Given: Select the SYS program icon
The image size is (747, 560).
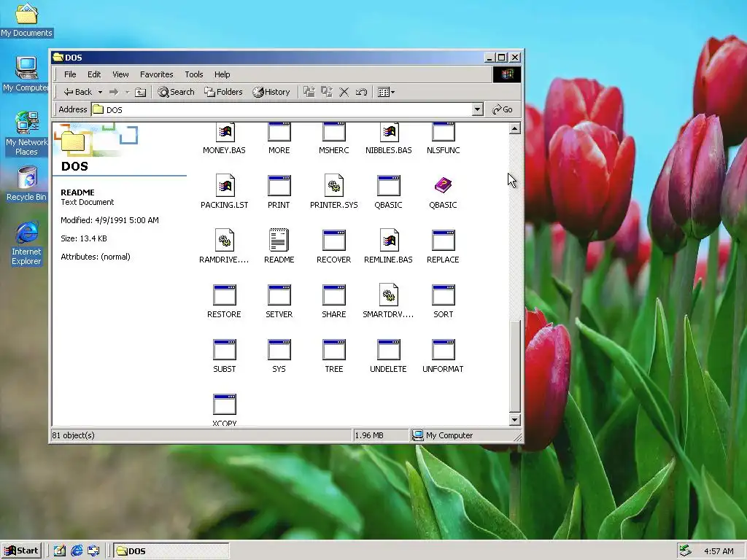Looking at the screenshot, I should click(x=279, y=350).
